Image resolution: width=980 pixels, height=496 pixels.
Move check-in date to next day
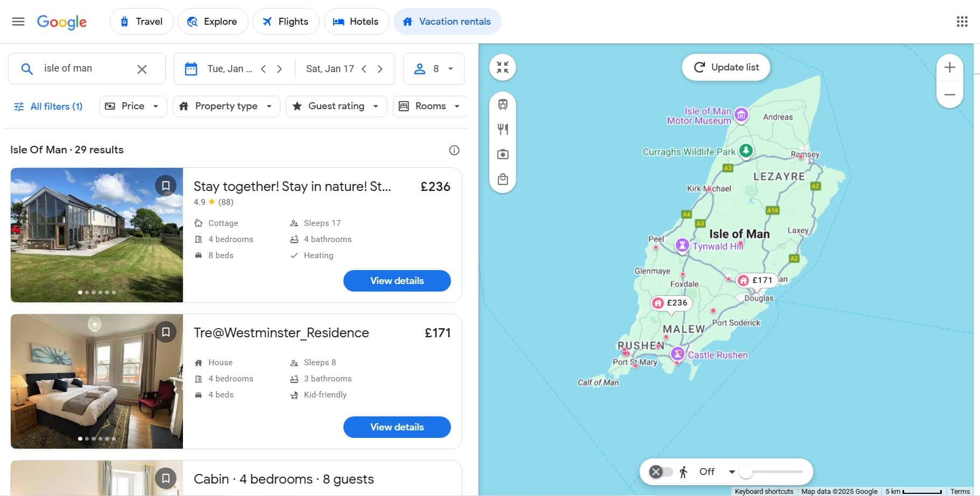(279, 69)
